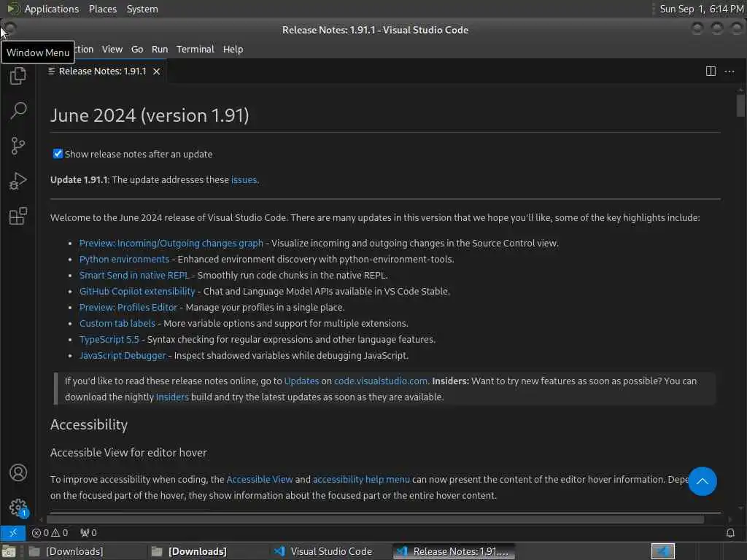Open the Explorer view in activity bar
The height and width of the screenshot is (560, 747).
[18, 75]
